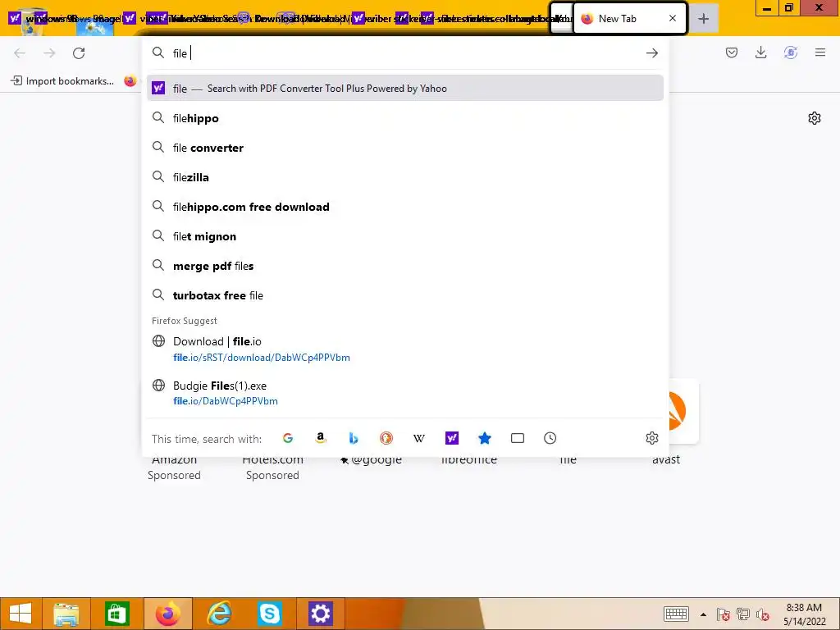Open volume control tray icon

tap(763, 614)
